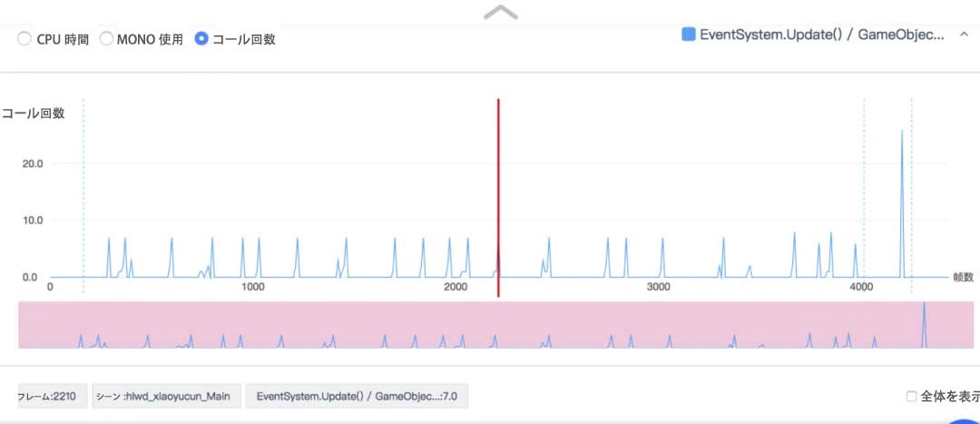
Task: Click the 3000 x-axis label
Action: coord(658,287)
